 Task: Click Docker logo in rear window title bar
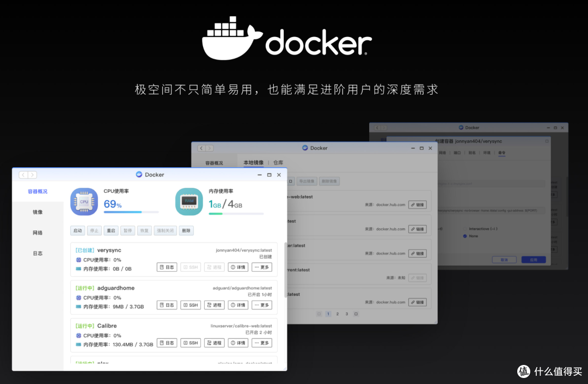pyautogui.click(x=461, y=127)
